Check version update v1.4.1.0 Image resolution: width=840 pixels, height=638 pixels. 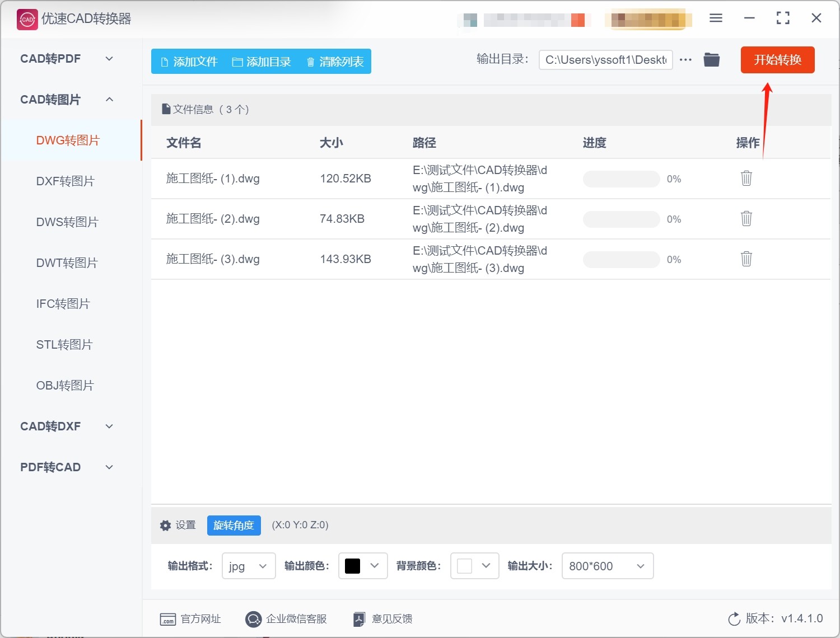[776, 619]
